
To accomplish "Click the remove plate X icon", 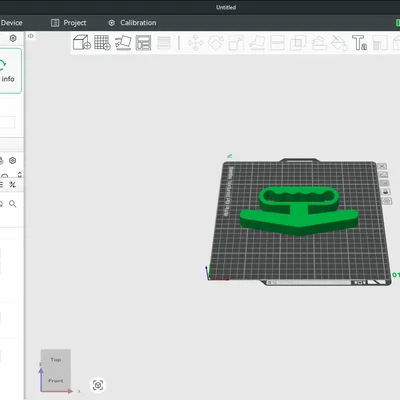I will (382, 166).
